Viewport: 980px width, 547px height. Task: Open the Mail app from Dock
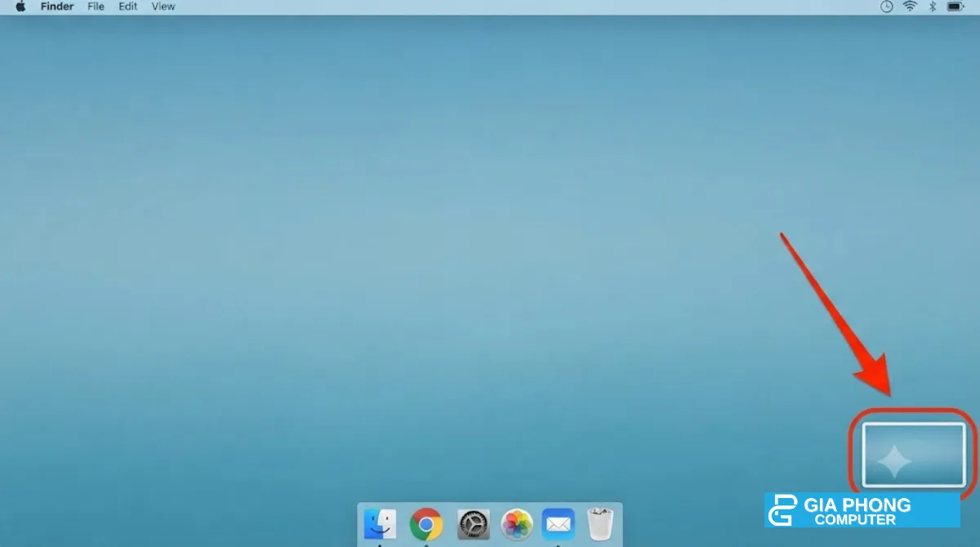pos(559,524)
